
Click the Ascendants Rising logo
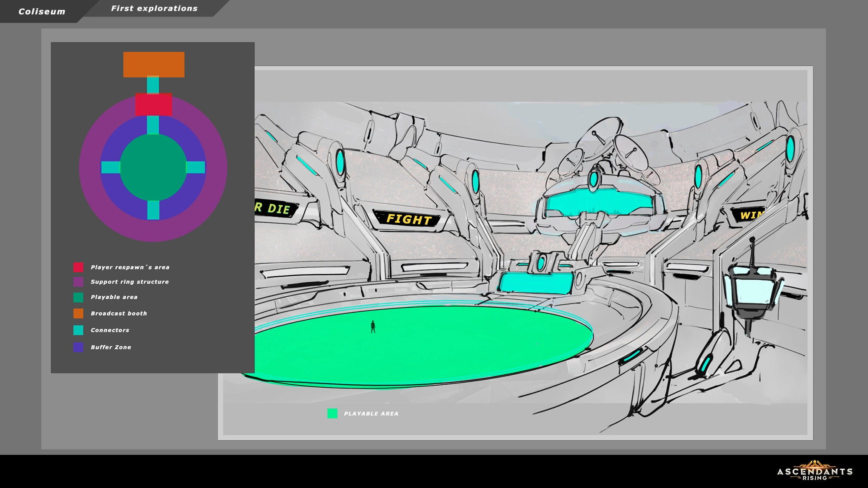814,471
